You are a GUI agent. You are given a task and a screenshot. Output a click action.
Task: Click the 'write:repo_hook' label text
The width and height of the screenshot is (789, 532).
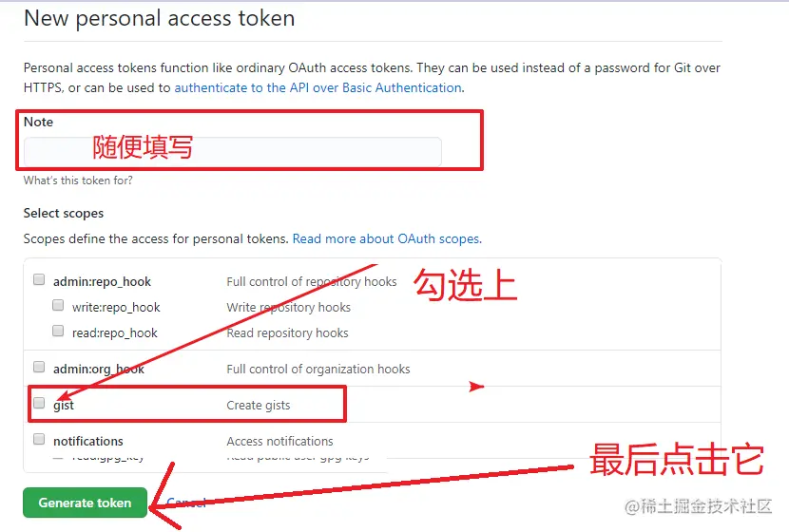click(116, 307)
